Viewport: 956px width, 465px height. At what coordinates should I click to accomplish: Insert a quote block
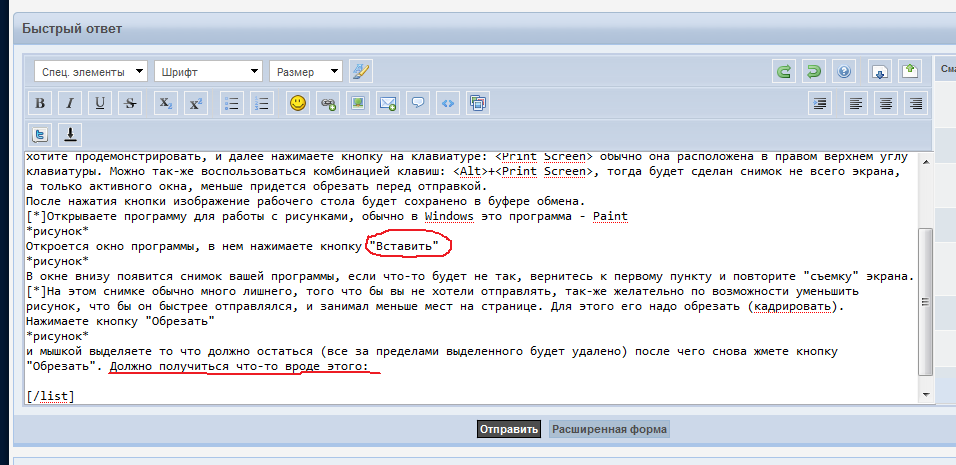tap(418, 103)
